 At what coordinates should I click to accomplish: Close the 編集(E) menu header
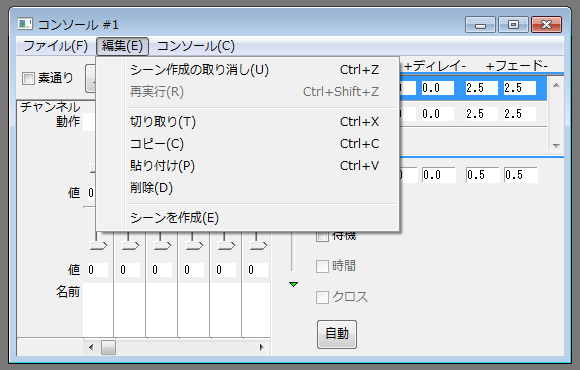click(122, 46)
